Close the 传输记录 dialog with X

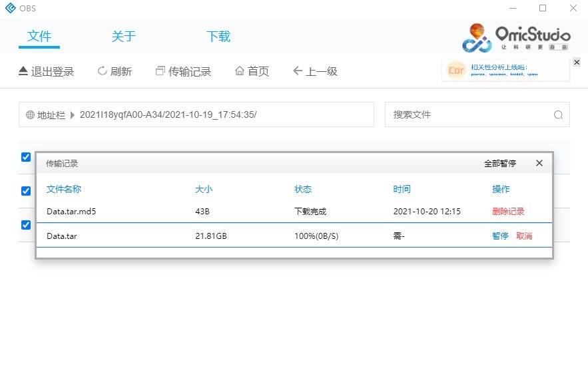coord(539,163)
